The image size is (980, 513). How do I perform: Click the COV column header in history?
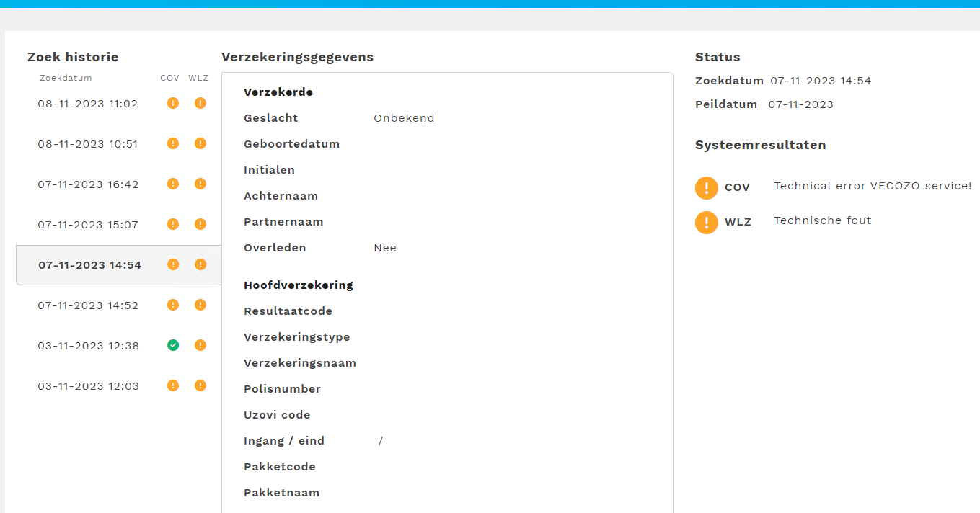point(169,78)
